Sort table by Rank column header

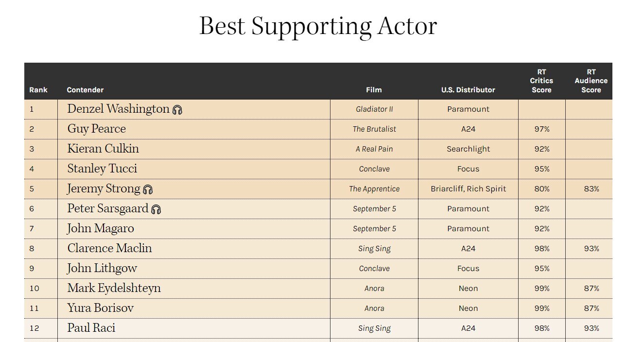(x=38, y=90)
